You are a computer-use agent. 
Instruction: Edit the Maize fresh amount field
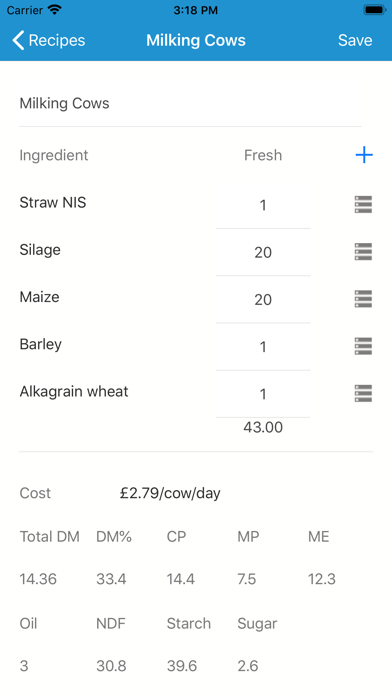point(263,300)
